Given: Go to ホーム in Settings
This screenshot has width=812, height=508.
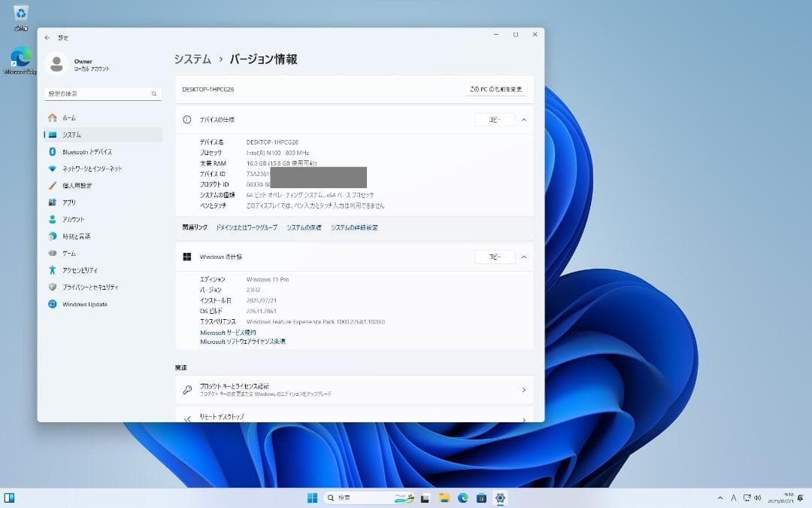Looking at the screenshot, I should point(69,117).
